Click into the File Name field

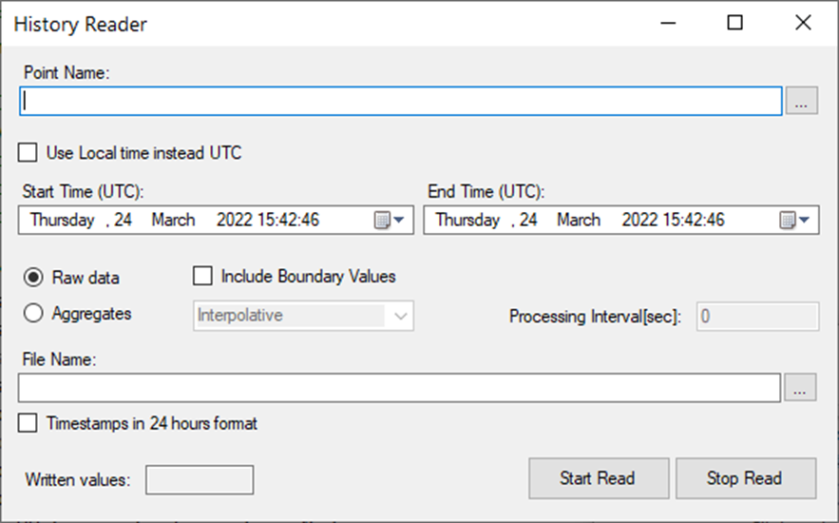tap(398, 388)
